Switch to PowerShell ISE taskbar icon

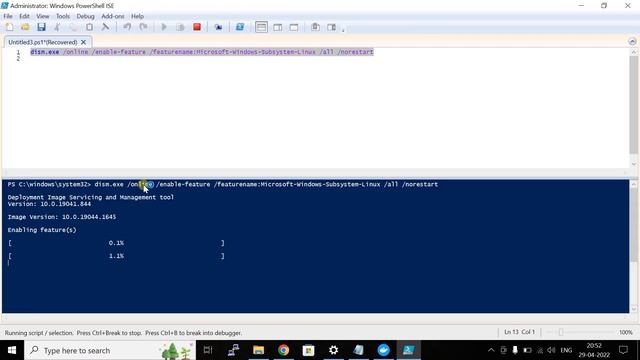pyautogui.click(x=409, y=350)
